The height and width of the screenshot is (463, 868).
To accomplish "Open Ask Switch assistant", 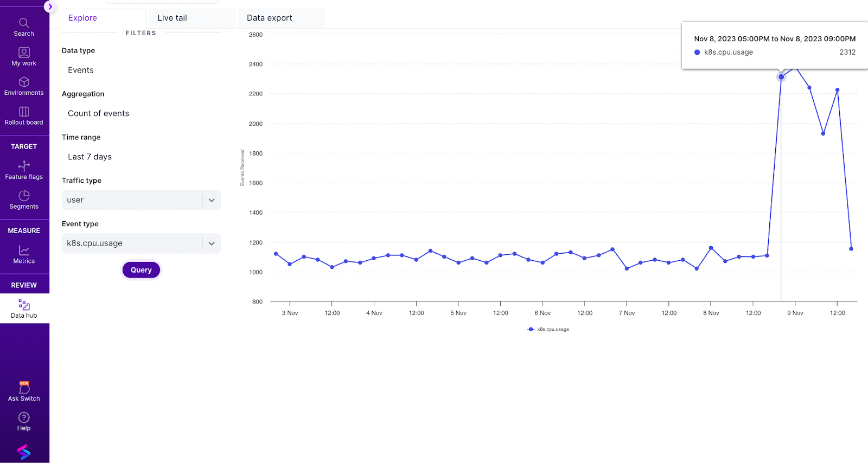I will (x=24, y=391).
